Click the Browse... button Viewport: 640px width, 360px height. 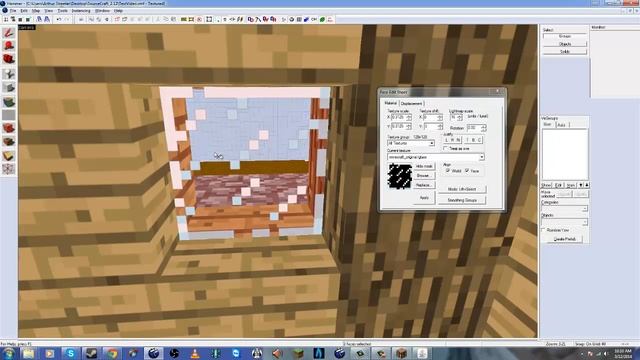[x=424, y=176]
